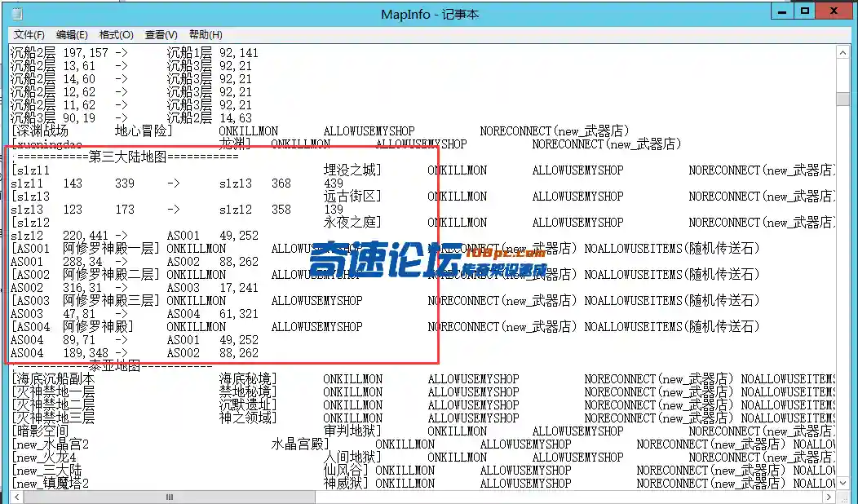
Task: Click the text [灭神禁地二层
Action: [x=53, y=405]
